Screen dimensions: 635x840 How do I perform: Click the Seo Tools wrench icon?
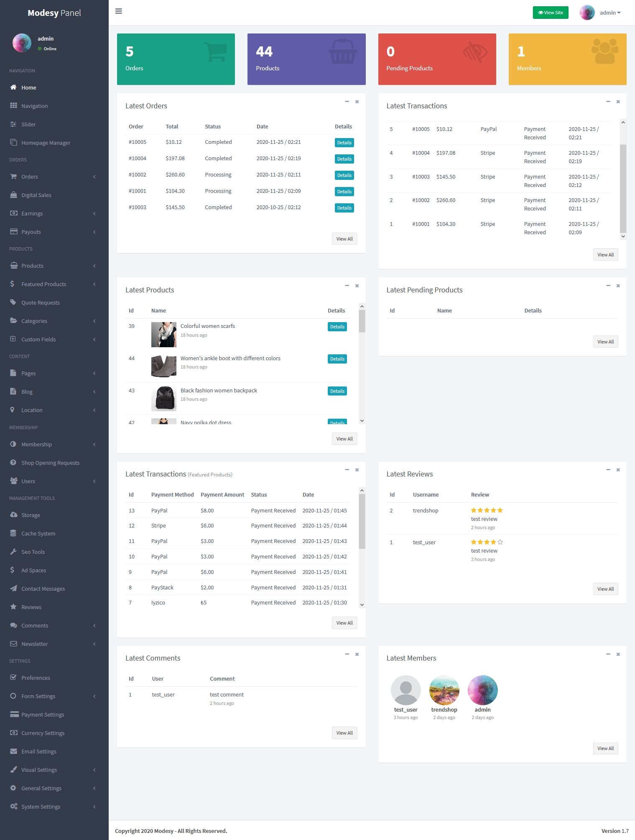click(x=13, y=552)
